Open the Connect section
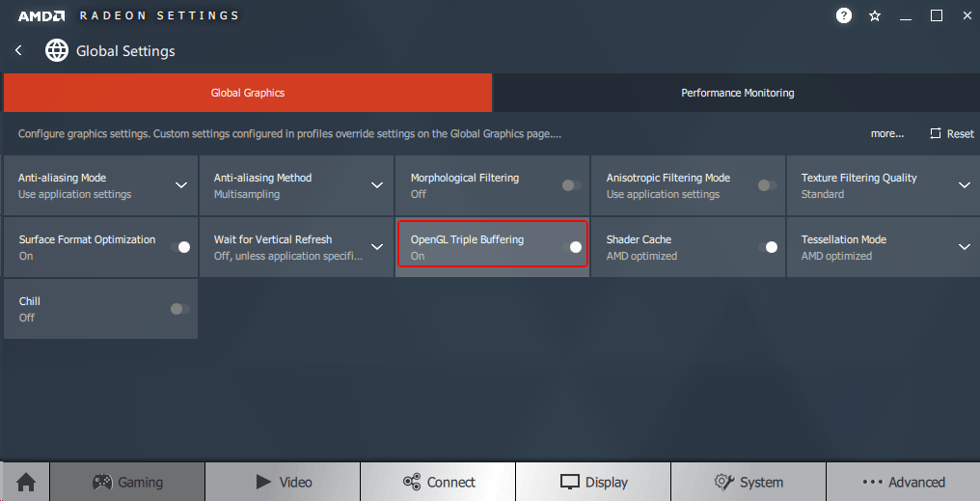Viewport: 980px width, 501px height. tap(438, 482)
